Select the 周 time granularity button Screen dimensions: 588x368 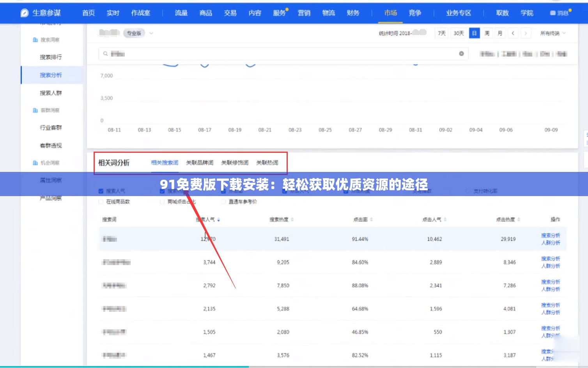[x=487, y=33]
